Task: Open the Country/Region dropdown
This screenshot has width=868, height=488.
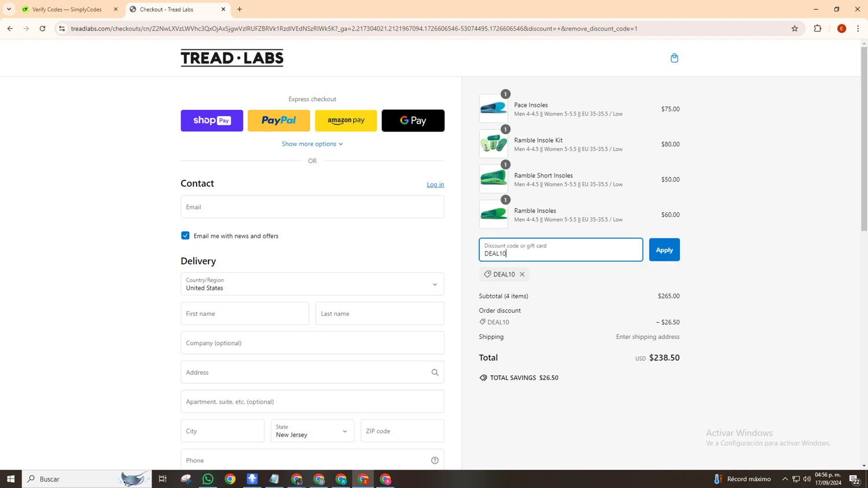Action: [312, 284]
